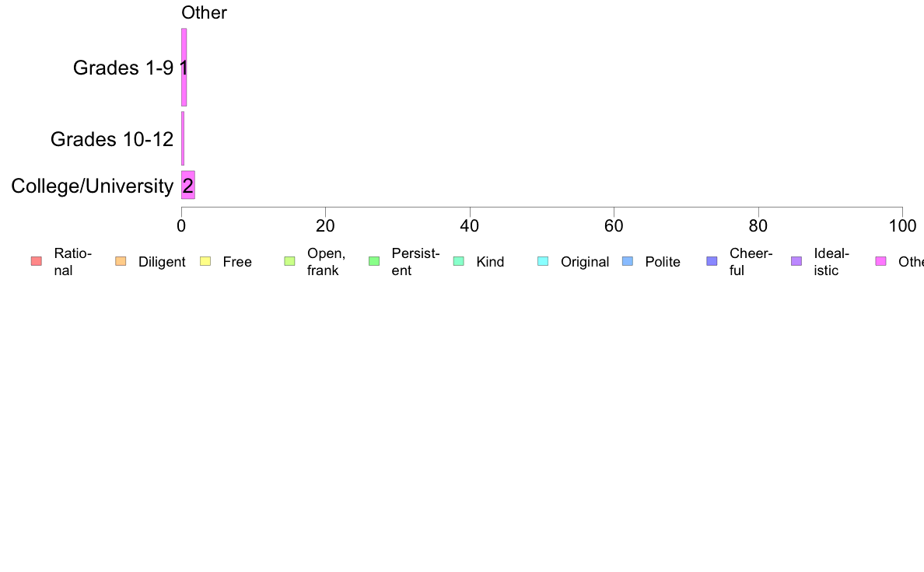This screenshot has width=924, height=572.
Task: Select the yellow Free legend swatch
Action: [205, 261]
